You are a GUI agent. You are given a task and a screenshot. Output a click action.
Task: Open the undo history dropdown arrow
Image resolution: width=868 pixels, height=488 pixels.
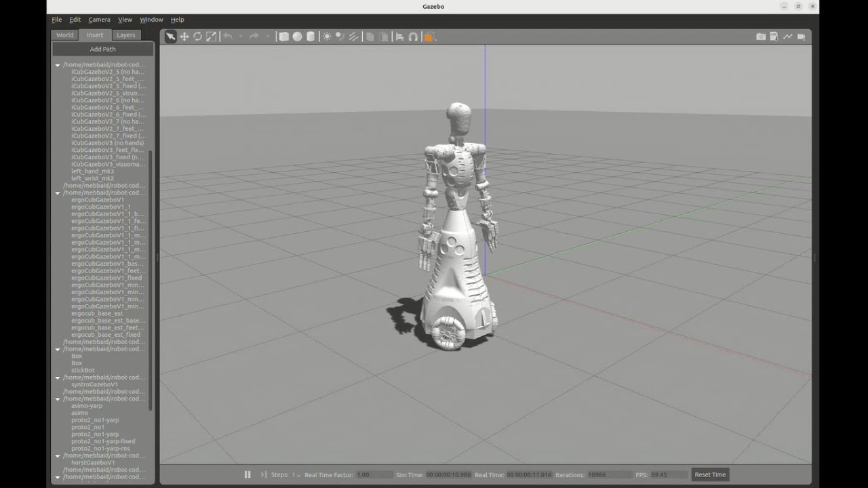[241, 37]
